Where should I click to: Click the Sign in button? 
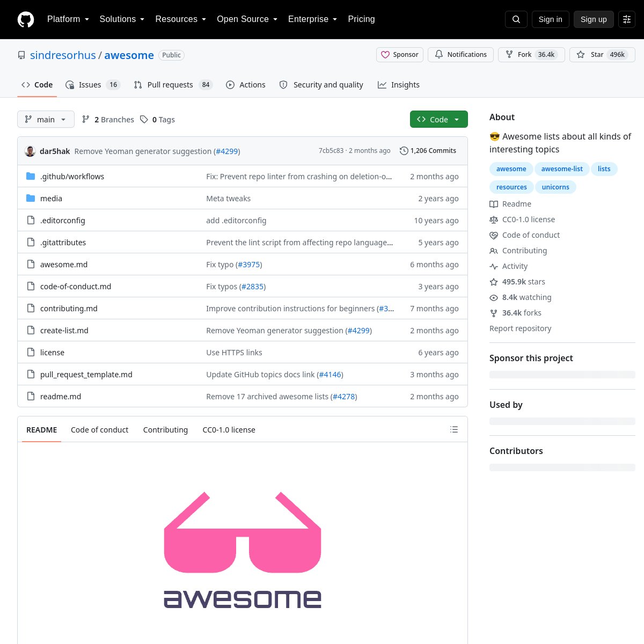551,19
